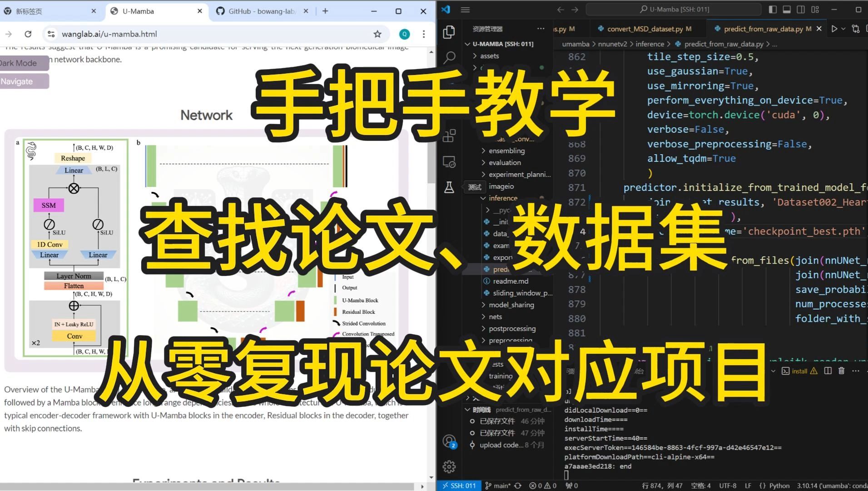Click the VS Code command center search box
The width and height of the screenshot is (868, 491).
pos(673,10)
